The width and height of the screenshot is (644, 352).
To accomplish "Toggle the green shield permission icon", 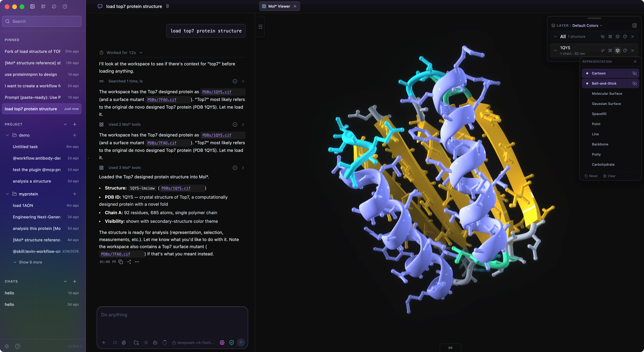I will (x=232, y=343).
